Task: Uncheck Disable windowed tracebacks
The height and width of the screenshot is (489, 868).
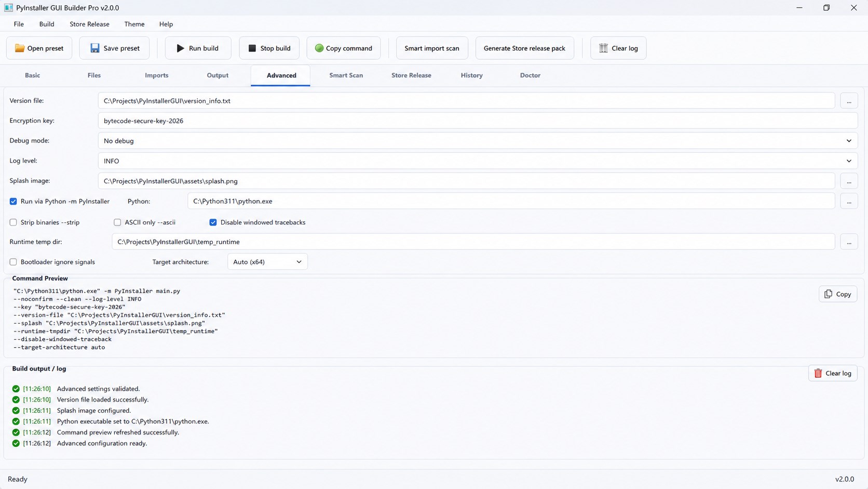Action: [x=213, y=222]
